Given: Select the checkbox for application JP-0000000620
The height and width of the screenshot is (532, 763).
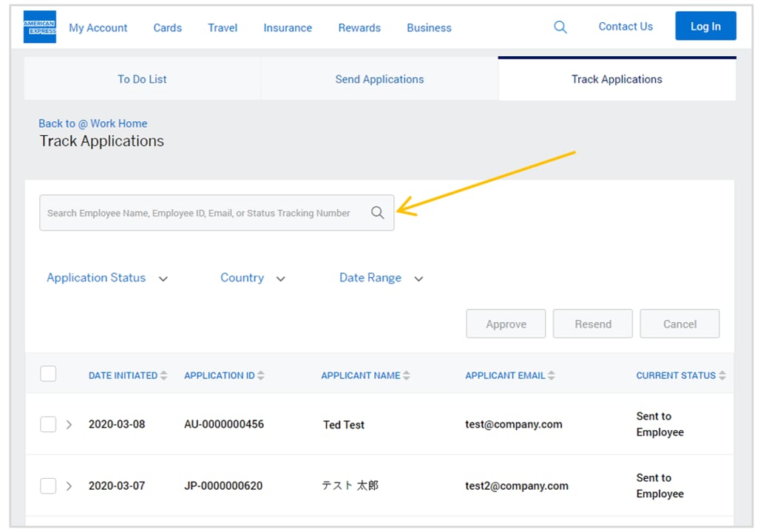Looking at the screenshot, I should coord(48,485).
